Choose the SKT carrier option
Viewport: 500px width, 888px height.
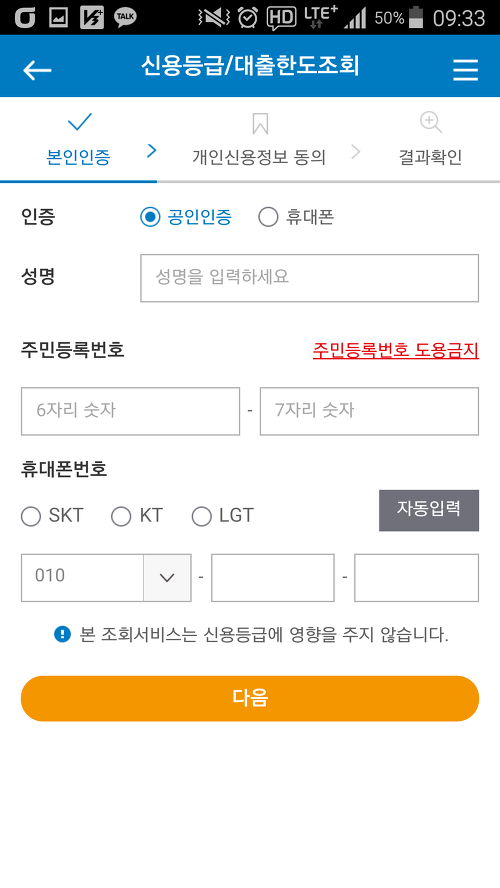(x=31, y=516)
